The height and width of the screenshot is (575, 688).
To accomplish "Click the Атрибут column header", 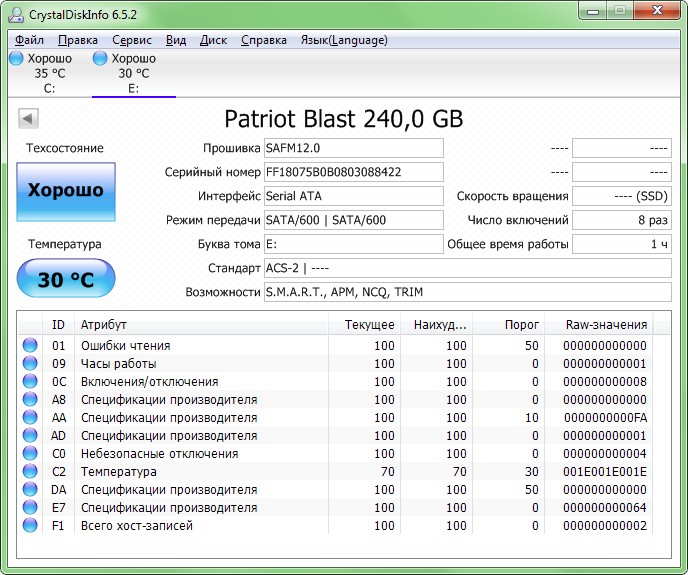I will tap(201, 325).
